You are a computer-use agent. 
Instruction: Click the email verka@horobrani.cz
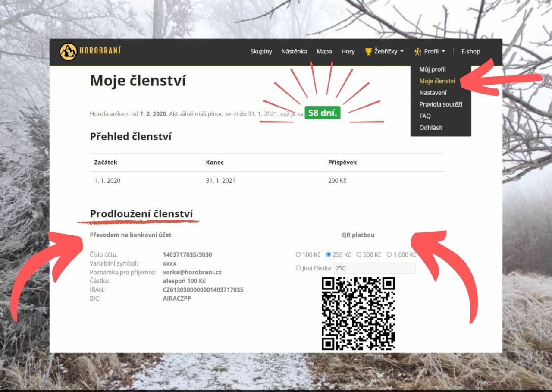click(x=192, y=272)
